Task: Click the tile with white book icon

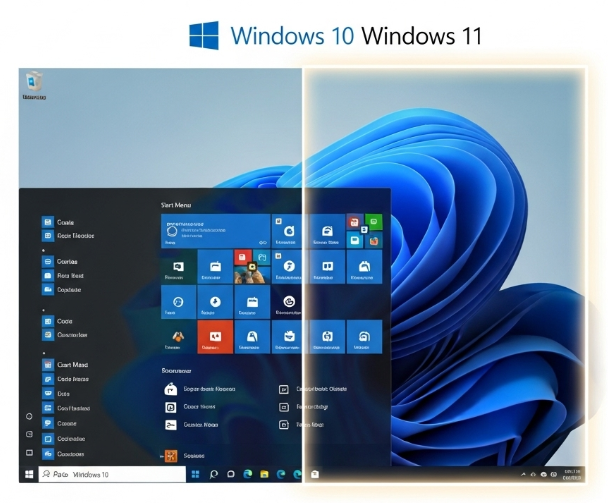Action: coord(328,267)
